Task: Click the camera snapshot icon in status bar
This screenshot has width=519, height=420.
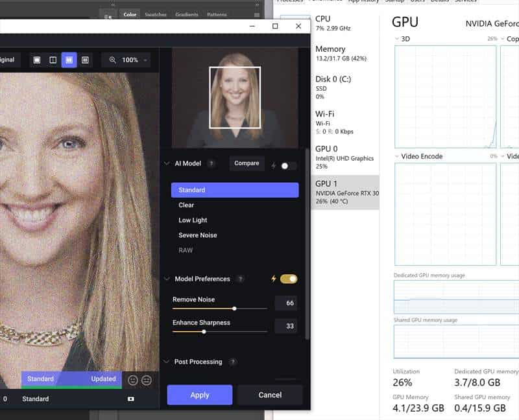Action: coord(131,399)
